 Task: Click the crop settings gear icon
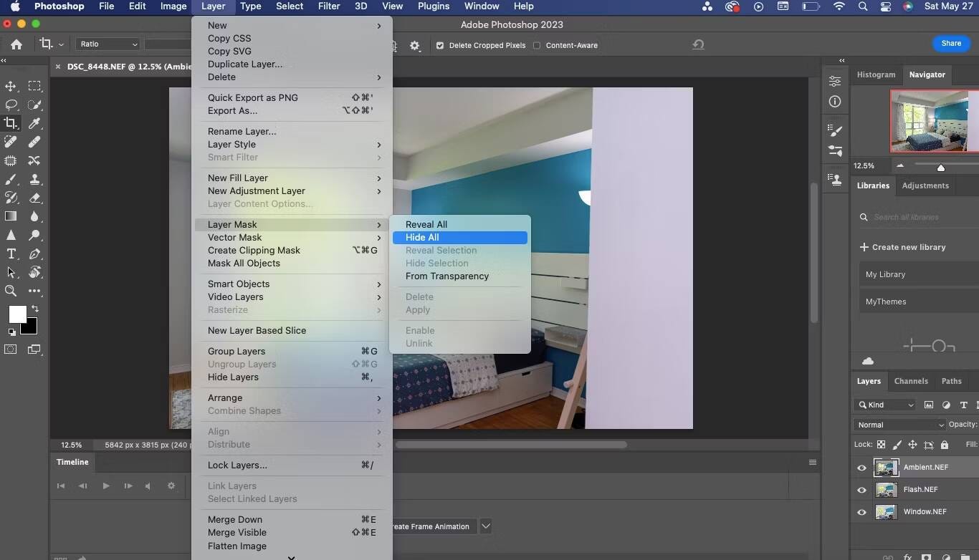point(414,45)
